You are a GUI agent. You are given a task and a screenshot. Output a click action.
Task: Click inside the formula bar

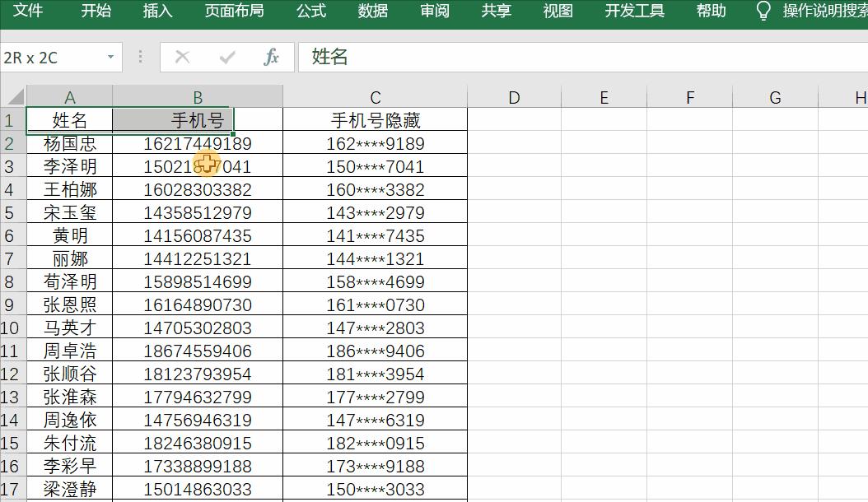pos(494,57)
